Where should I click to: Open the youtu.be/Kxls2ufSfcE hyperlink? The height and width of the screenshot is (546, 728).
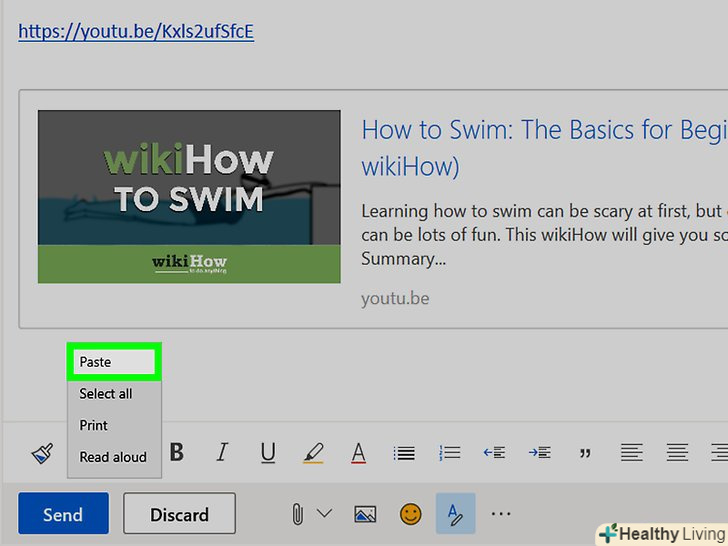[x=136, y=32]
